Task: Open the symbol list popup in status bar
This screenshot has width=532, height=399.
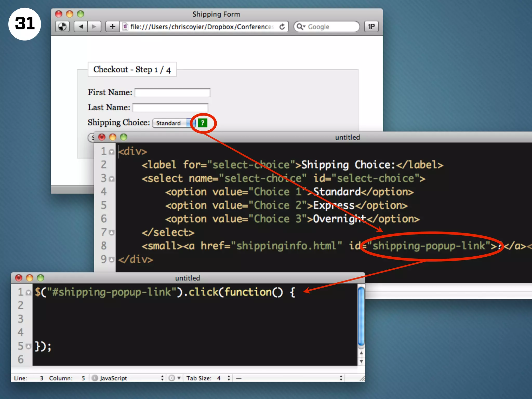Action: [x=288, y=378]
